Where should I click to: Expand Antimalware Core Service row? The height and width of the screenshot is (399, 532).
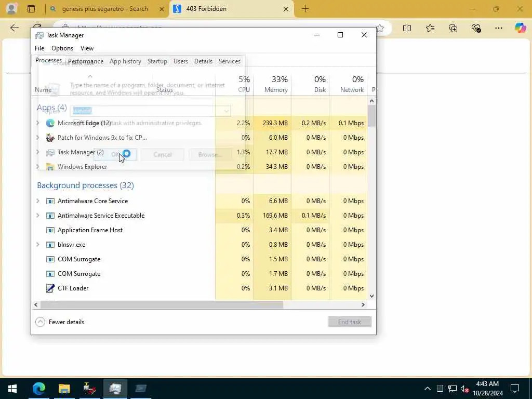point(37,201)
